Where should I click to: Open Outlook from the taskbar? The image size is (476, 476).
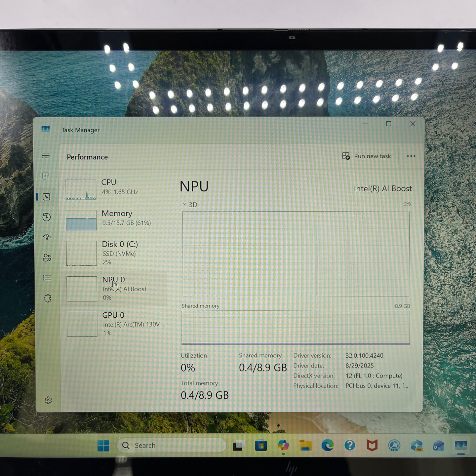[439, 446]
